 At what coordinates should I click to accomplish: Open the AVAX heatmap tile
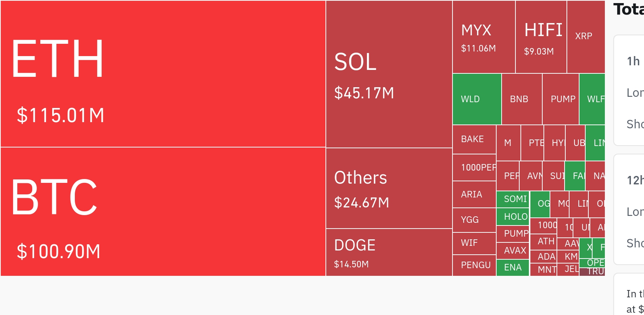coord(513,250)
